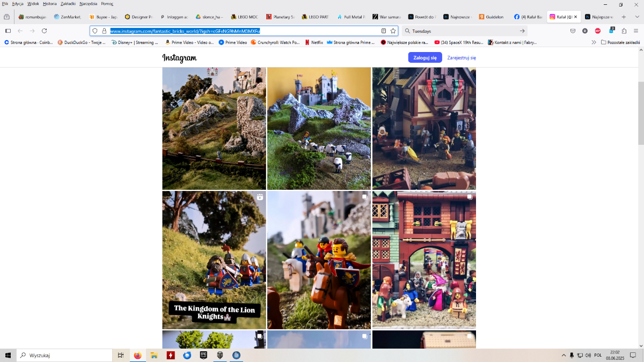Open a new browser tab
The image size is (644, 362).
(x=624, y=17)
